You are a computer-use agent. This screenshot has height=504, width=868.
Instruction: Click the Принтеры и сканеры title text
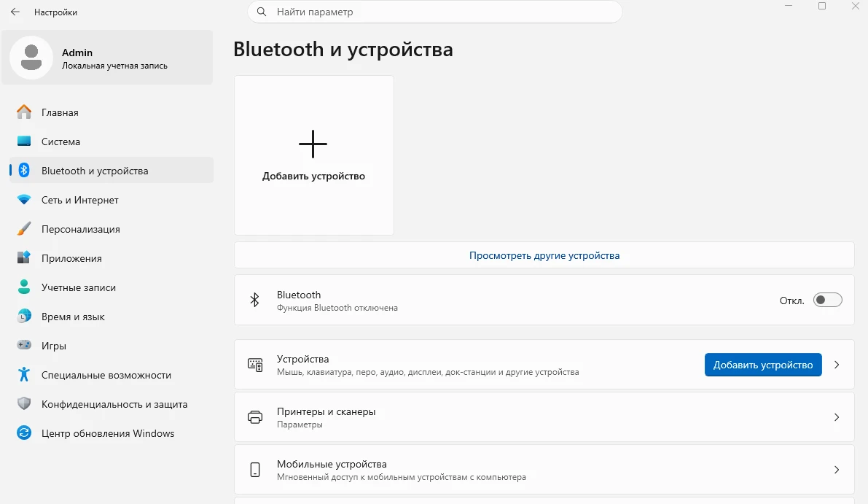326,411
